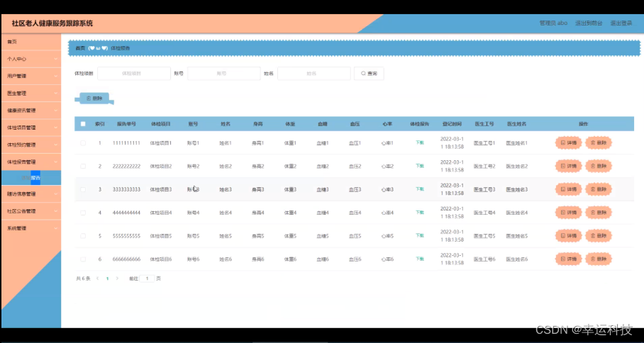The height and width of the screenshot is (343, 644).
Task: Expand the 体检项目管理 sidebar menu
Action: click(x=31, y=128)
